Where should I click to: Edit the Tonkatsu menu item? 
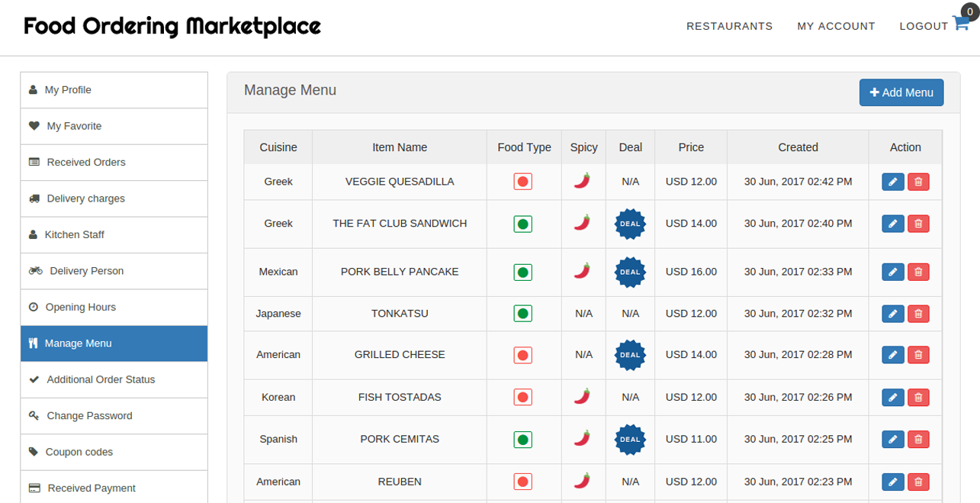tap(893, 314)
